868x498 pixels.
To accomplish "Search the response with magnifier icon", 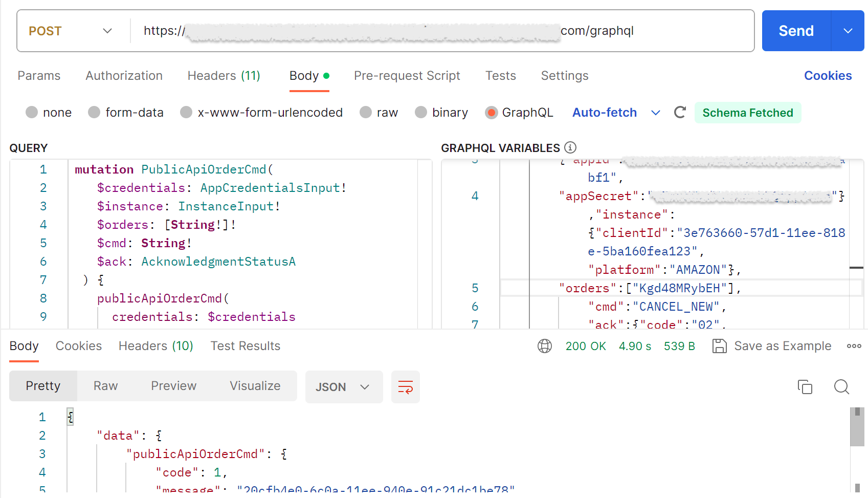I will [841, 387].
